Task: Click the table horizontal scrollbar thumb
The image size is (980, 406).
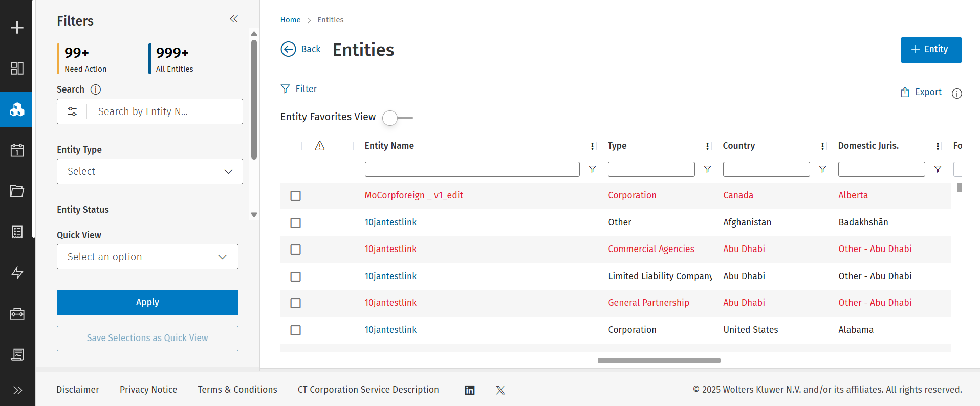Action: coord(659,360)
